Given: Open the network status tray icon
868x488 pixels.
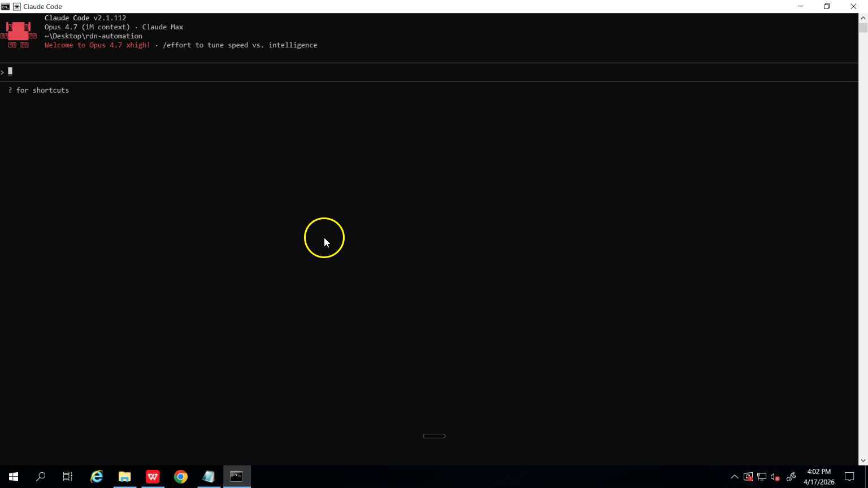Looking at the screenshot, I should (762, 477).
